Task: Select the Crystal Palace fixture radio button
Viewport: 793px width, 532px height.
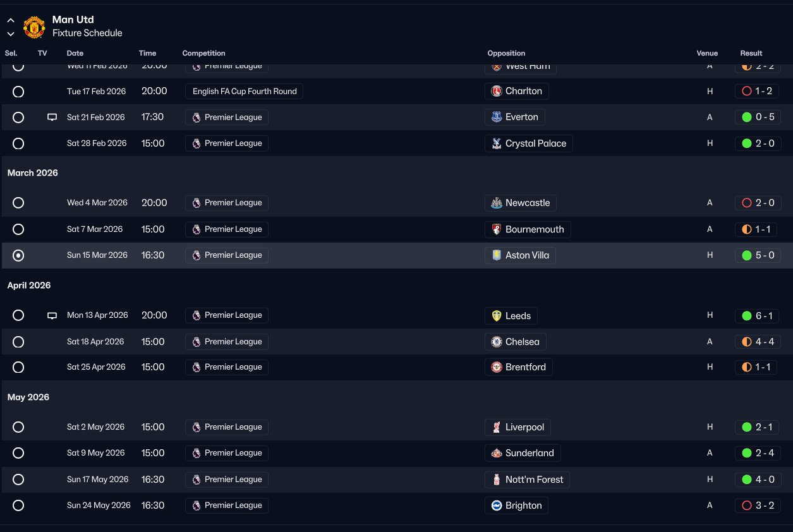Action: coord(18,143)
